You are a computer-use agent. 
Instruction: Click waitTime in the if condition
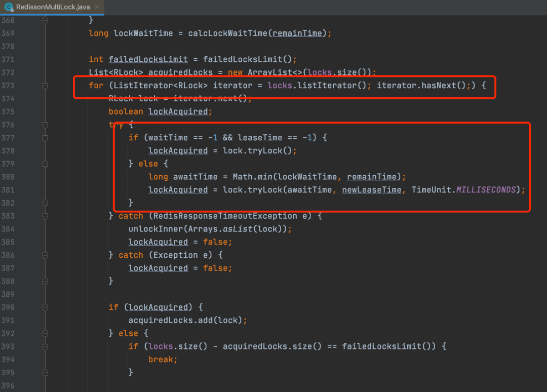[x=168, y=138]
